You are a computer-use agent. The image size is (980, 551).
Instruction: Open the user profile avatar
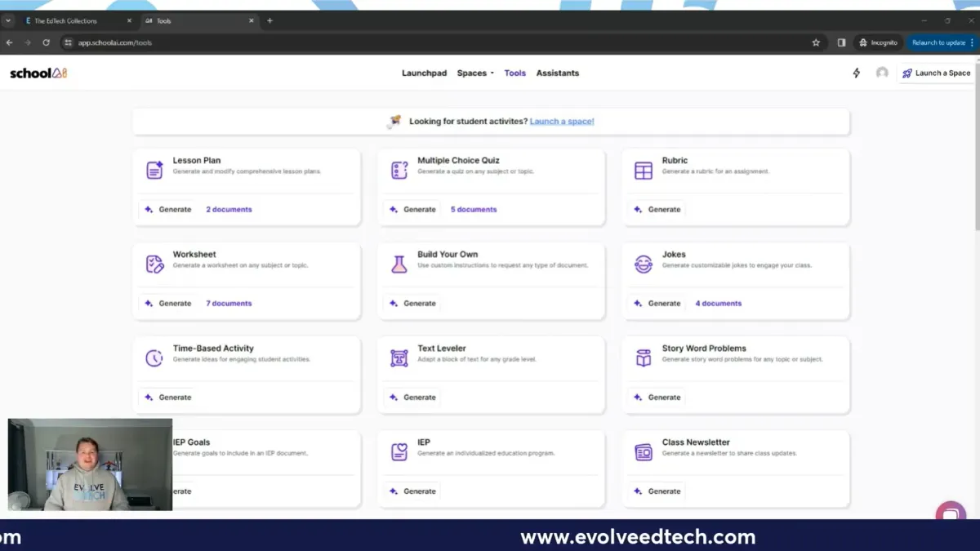(x=882, y=73)
